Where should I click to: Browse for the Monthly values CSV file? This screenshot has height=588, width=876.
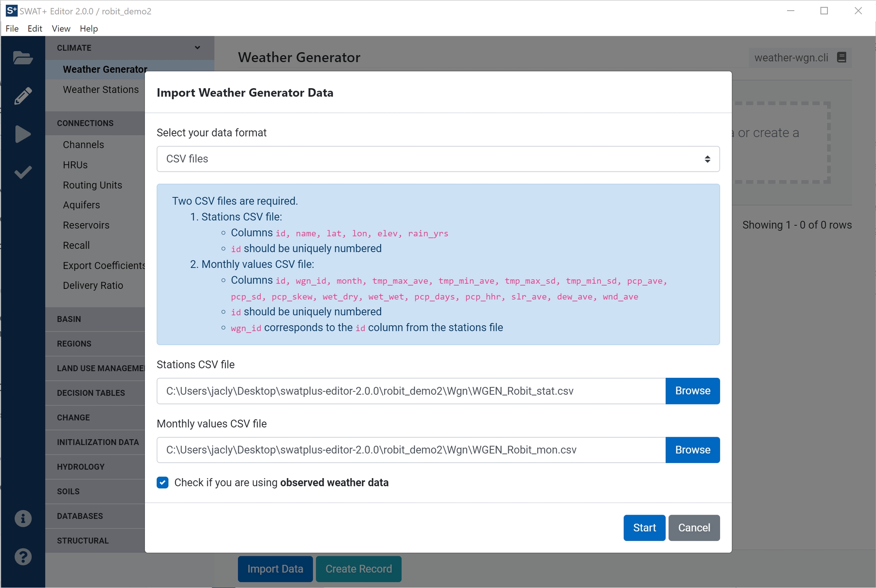(x=692, y=450)
